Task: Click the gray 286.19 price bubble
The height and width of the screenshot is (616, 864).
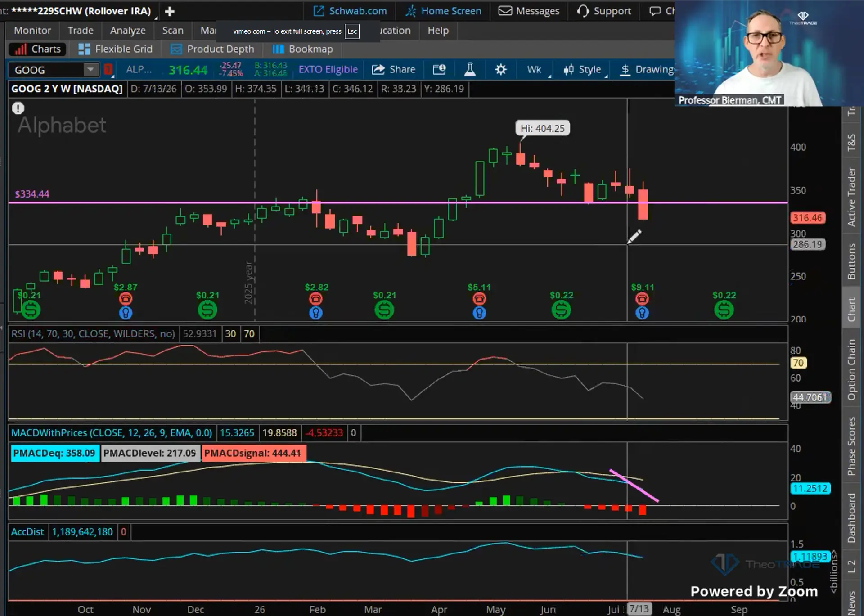Action: [808, 244]
